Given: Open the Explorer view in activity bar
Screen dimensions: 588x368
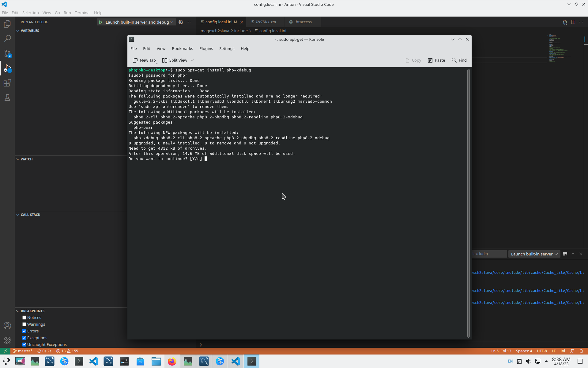Looking at the screenshot, I should (7, 24).
